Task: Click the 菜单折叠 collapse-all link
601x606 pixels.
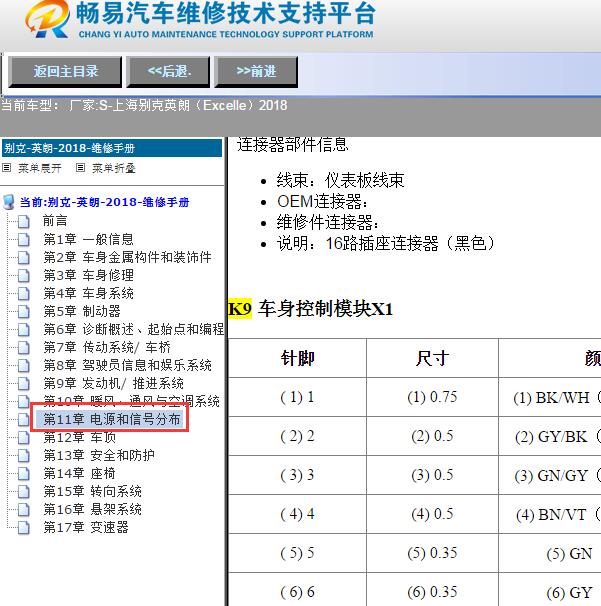Action: [114, 168]
